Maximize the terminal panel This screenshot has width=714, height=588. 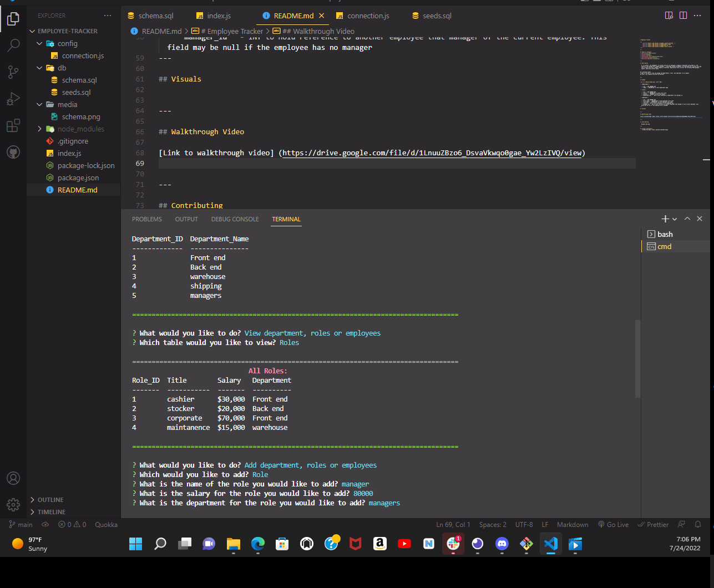[x=687, y=219]
